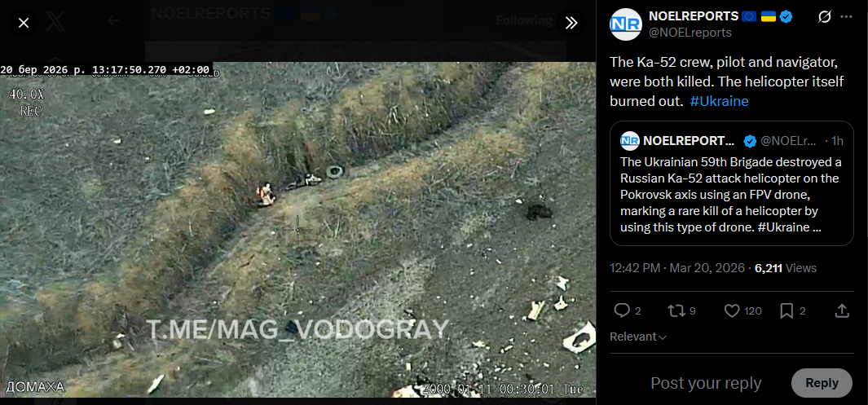This screenshot has width=868, height=405.
Task: Click the dimmed back arrow behind the viewer
Action: pyautogui.click(x=113, y=21)
